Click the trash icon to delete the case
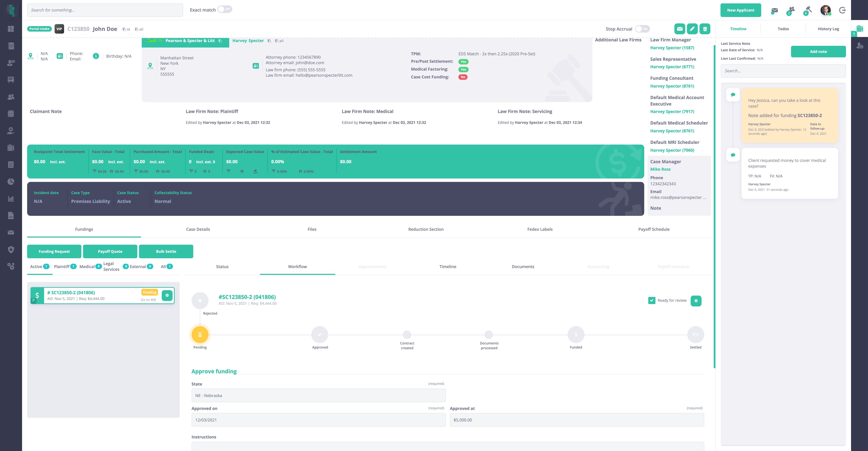 [x=705, y=29]
